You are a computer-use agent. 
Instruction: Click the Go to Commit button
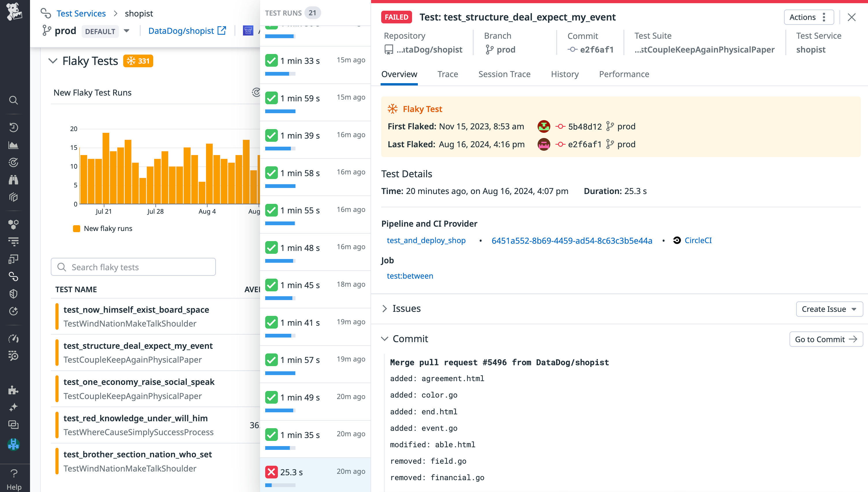(826, 339)
